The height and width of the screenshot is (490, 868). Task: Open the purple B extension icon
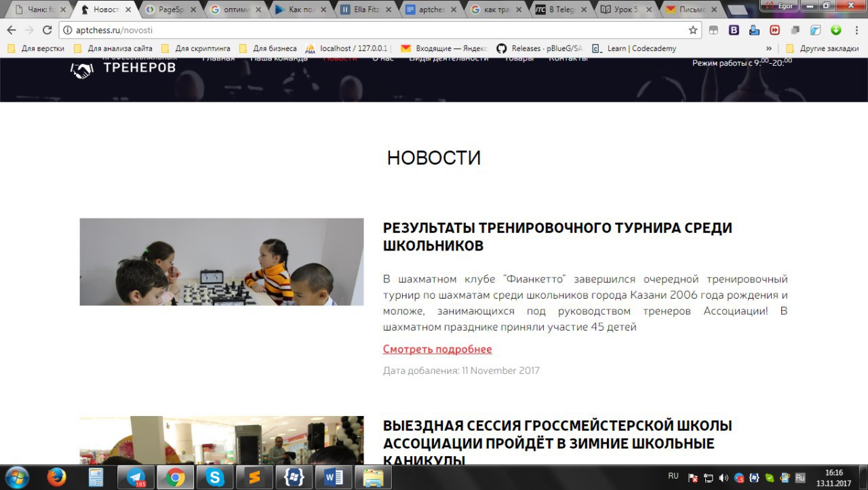(x=734, y=31)
